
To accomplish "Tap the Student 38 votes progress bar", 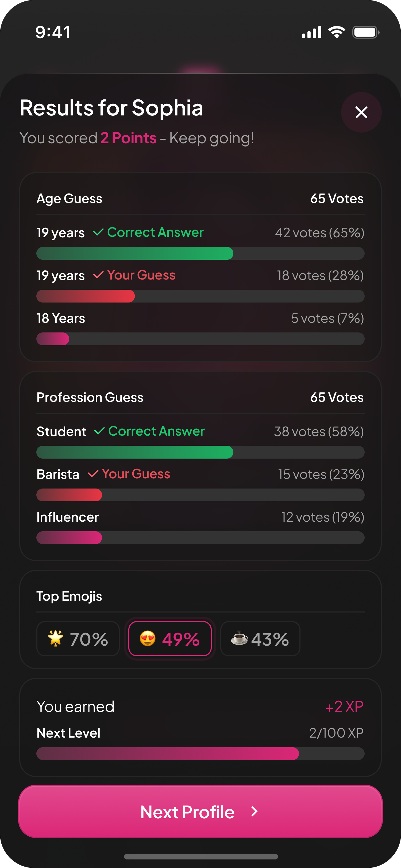I will pos(135,452).
